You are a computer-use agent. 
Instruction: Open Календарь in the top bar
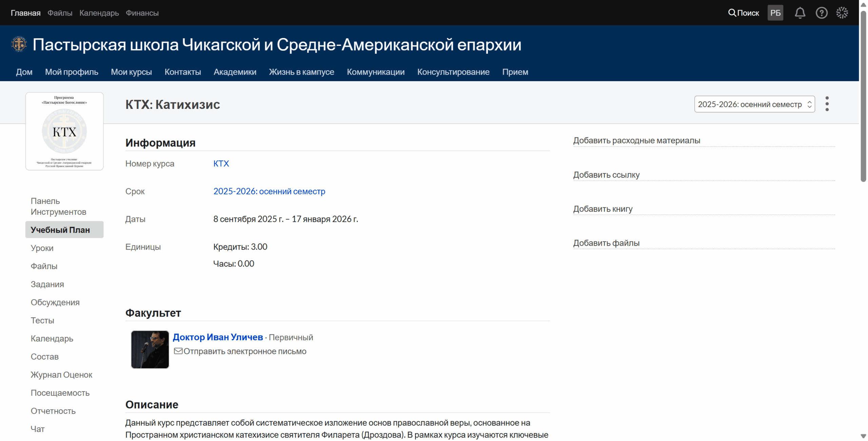point(99,13)
